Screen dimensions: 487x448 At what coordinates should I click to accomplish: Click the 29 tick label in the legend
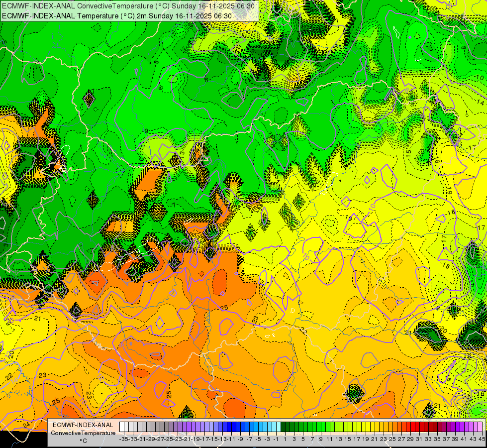410,440
